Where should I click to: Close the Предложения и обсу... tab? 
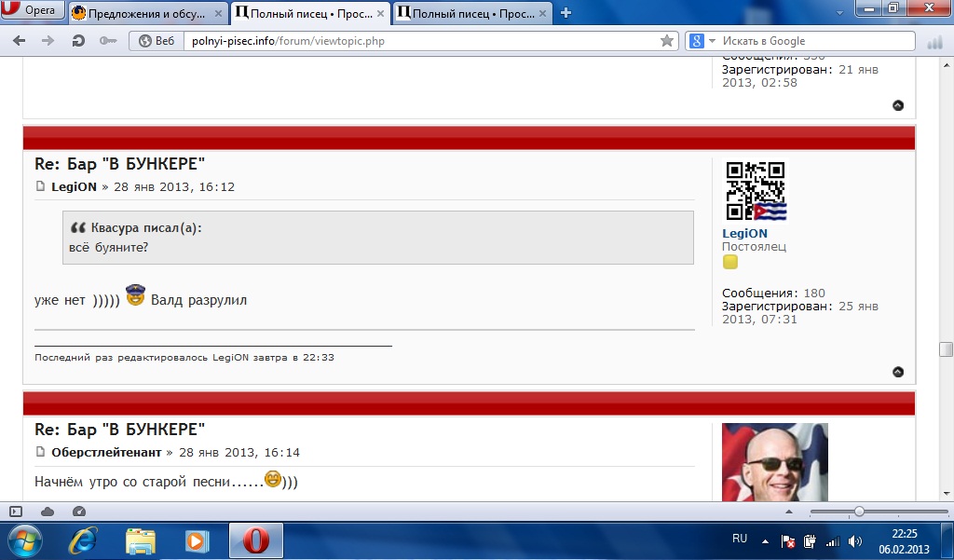click(218, 13)
